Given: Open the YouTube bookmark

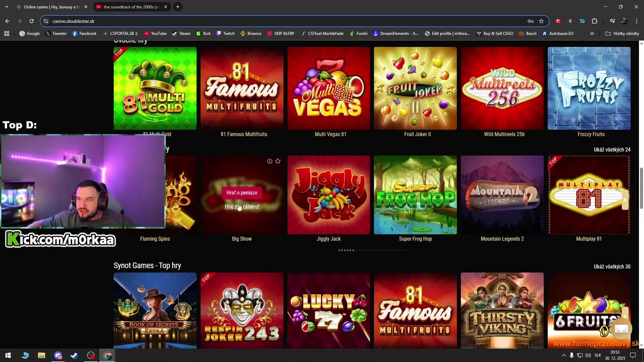Looking at the screenshot, I should point(155,34).
